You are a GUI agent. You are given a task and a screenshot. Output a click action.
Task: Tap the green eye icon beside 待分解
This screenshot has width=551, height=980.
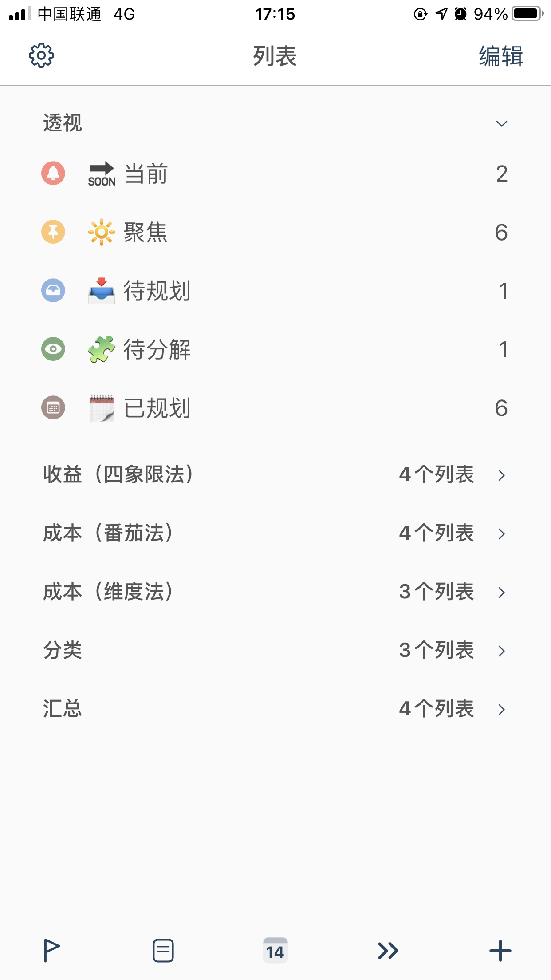click(53, 349)
